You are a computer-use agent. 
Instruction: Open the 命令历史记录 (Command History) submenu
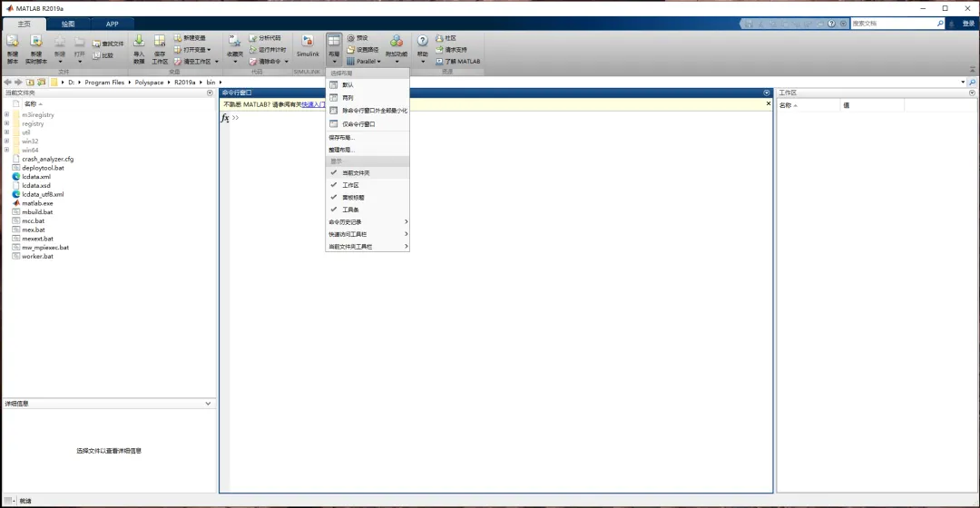coord(367,222)
